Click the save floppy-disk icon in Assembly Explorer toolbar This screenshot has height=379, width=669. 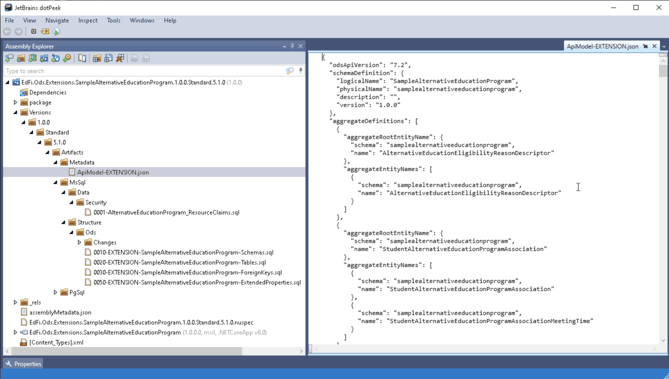pos(108,58)
